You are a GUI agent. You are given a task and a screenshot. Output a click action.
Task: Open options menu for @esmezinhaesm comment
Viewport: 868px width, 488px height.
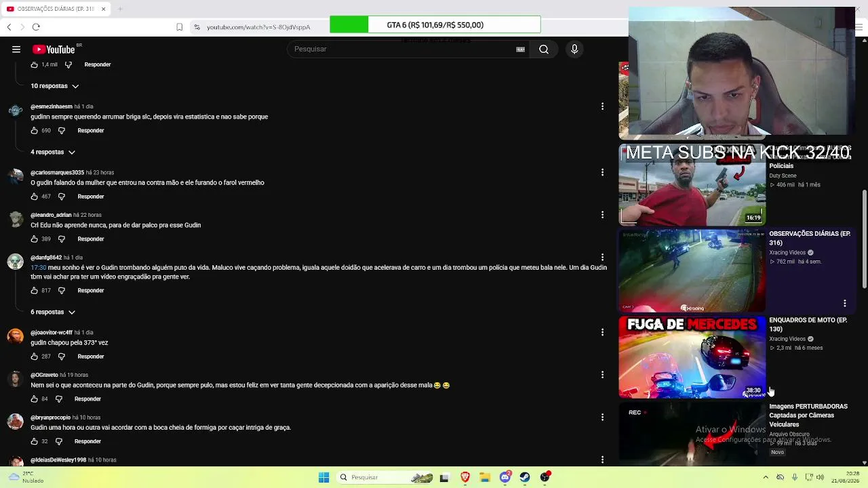click(602, 106)
